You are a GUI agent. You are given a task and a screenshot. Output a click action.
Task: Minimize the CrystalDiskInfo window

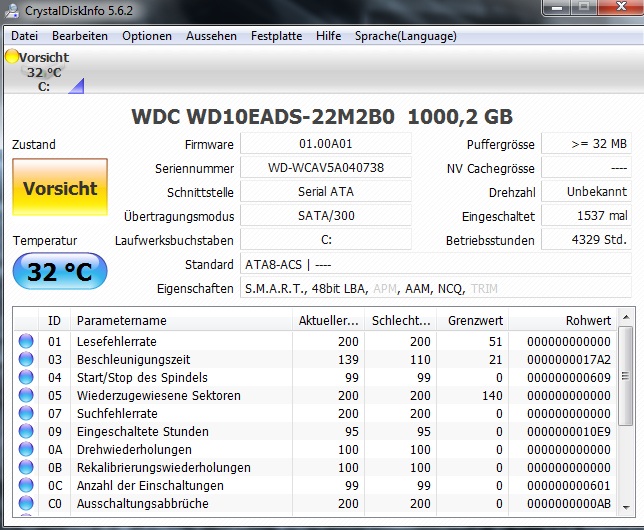558,7
